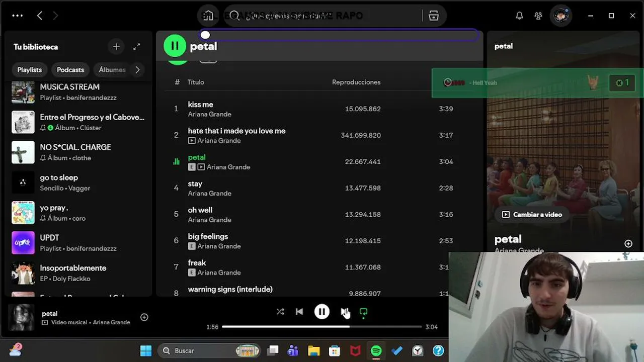Image resolution: width=644 pixels, height=362 pixels.
Task: Open the Insoportablemente EP
Action: click(78, 273)
